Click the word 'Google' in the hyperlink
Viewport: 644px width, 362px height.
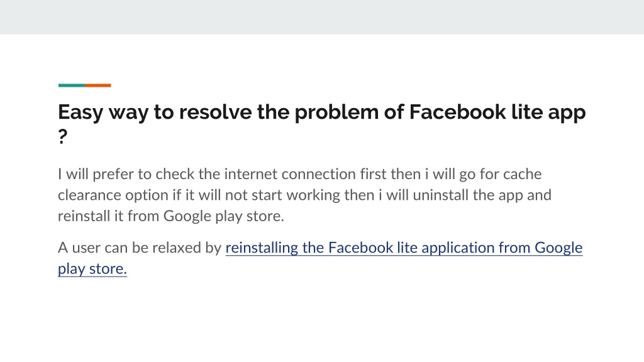(x=558, y=248)
